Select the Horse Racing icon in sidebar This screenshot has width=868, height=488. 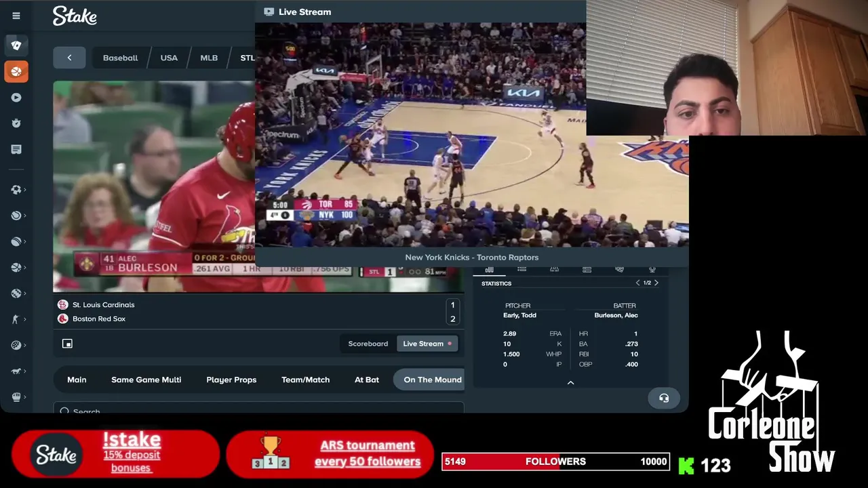[x=16, y=371]
